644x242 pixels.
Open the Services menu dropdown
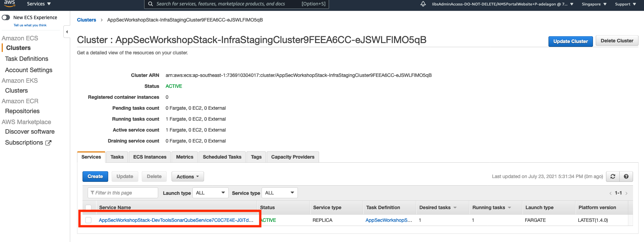[39, 4]
